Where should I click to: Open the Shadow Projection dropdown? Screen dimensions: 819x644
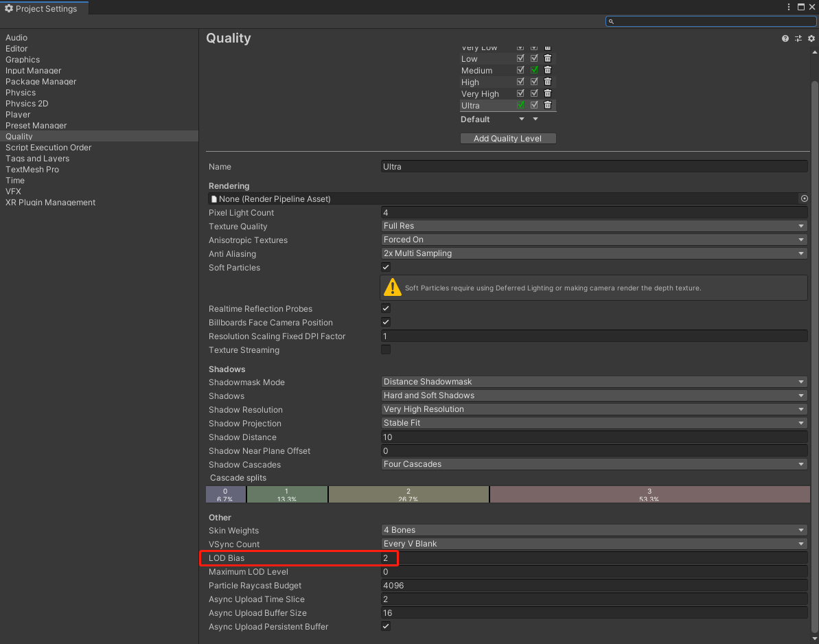[595, 423]
